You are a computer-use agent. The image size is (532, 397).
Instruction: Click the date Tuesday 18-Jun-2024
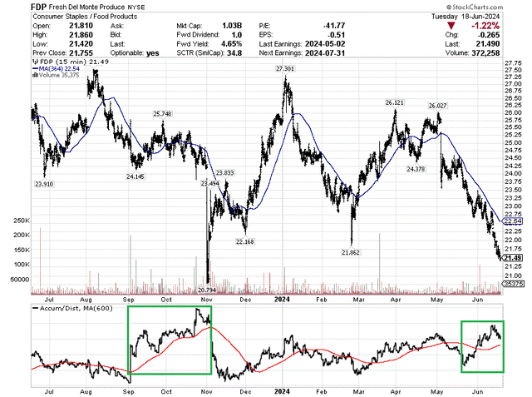[x=465, y=17]
